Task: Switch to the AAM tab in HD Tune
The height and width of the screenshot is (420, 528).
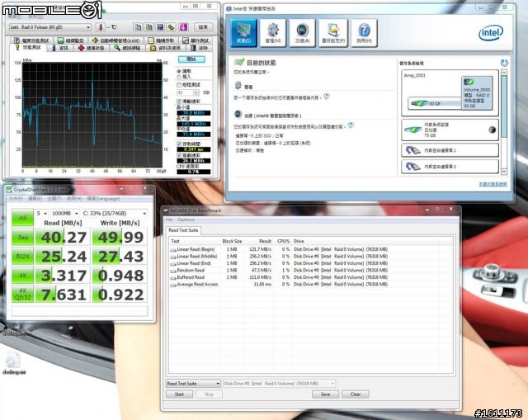Action: click(117, 40)
